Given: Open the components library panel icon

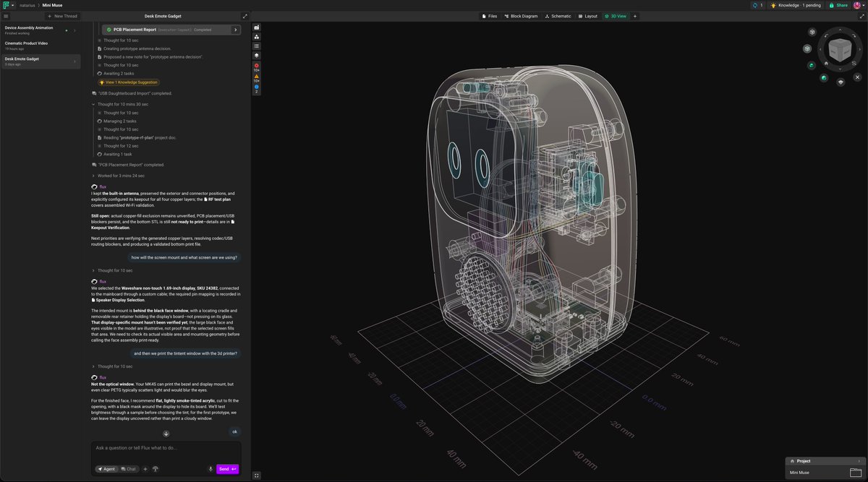Looking at the screenshot, I should coord(257,36).
